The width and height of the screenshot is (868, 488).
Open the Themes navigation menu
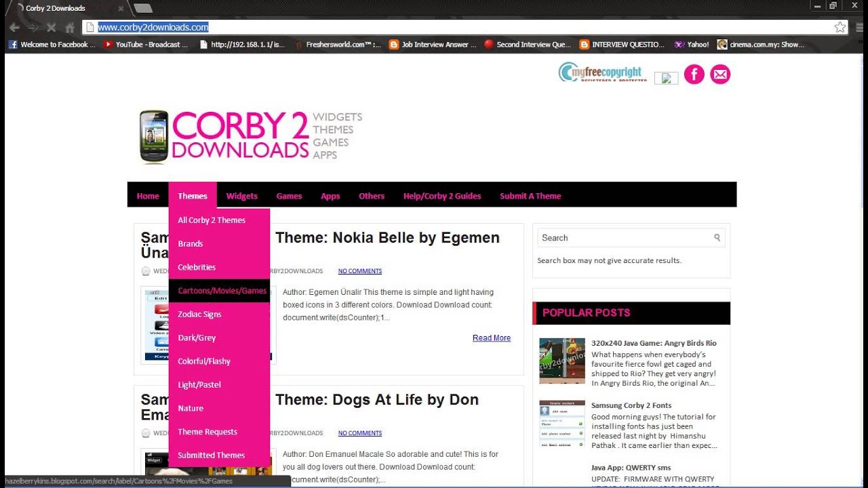click(193, 196)
